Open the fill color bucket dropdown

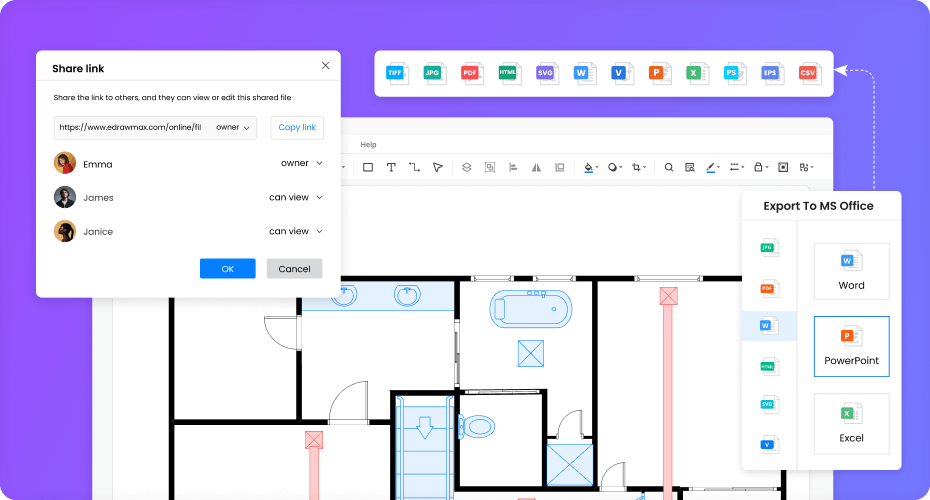tap(591, 167)
